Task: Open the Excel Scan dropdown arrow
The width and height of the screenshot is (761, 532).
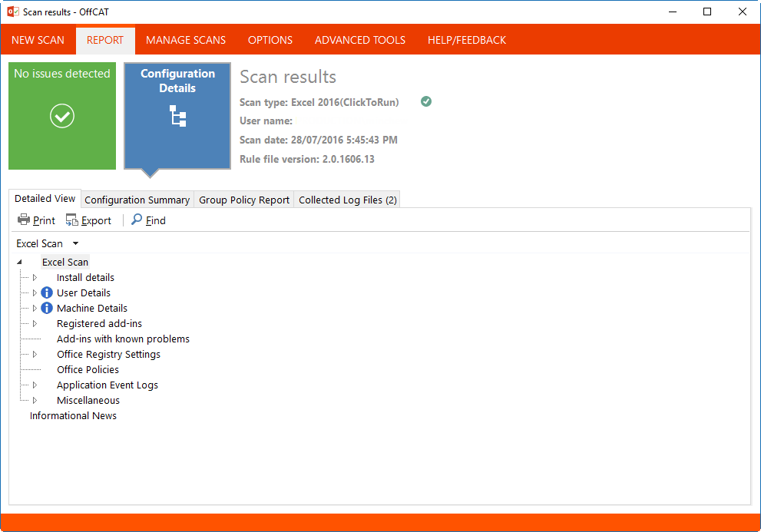Action: tap(76, 243)
